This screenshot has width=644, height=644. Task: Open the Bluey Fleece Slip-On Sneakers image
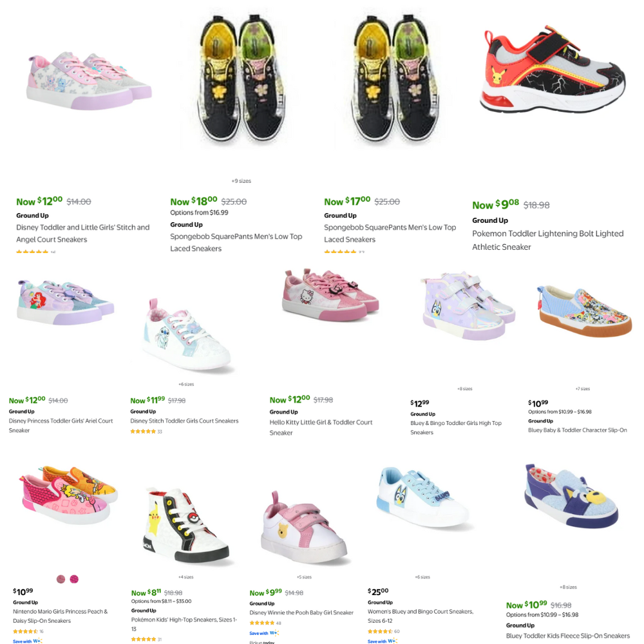[571, 496]
